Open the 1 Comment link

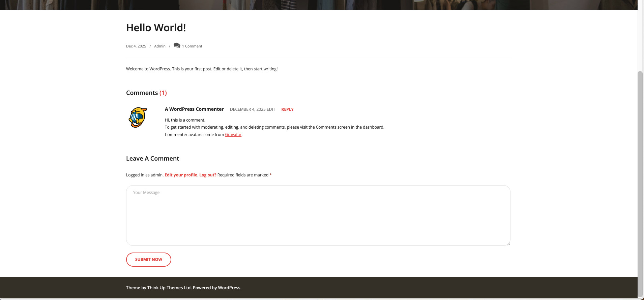coord(192,46)
